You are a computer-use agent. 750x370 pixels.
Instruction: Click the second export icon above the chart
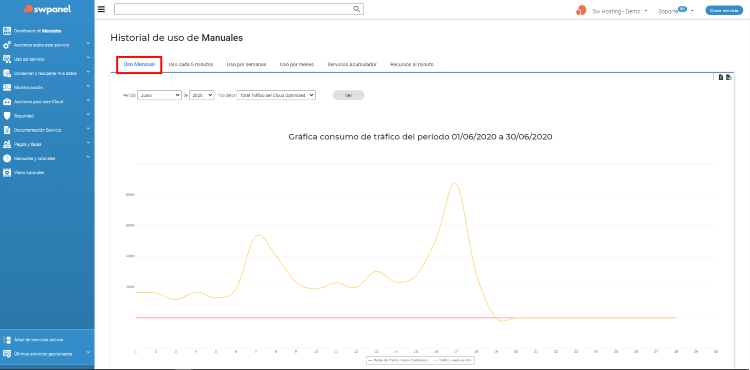728,77
